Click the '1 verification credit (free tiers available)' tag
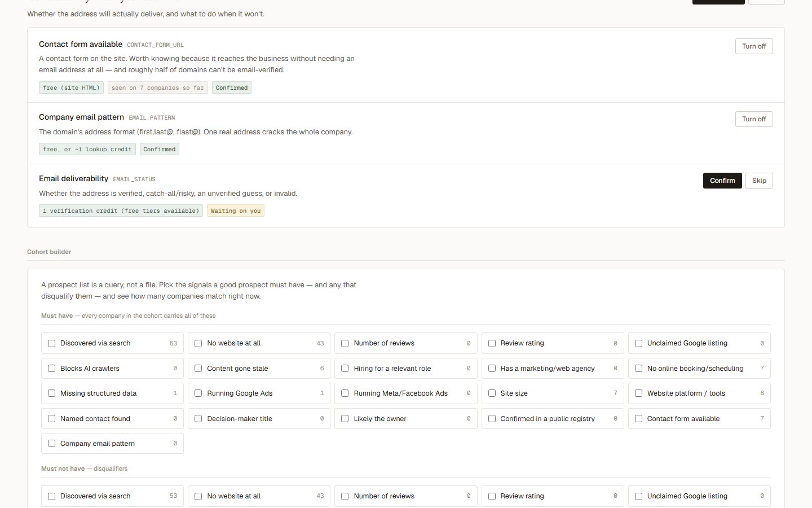This screenshot has width=812, height=508. [121, 211]
